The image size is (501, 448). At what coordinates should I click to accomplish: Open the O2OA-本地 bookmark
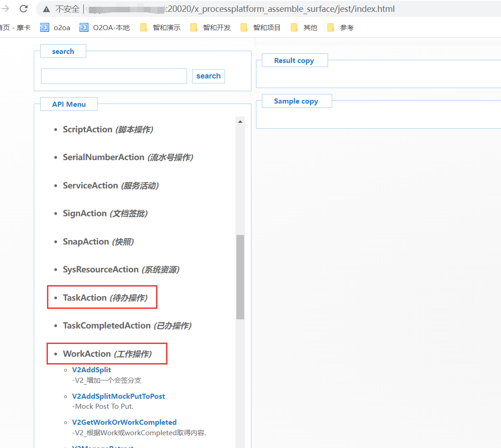(x=105, y=28)
